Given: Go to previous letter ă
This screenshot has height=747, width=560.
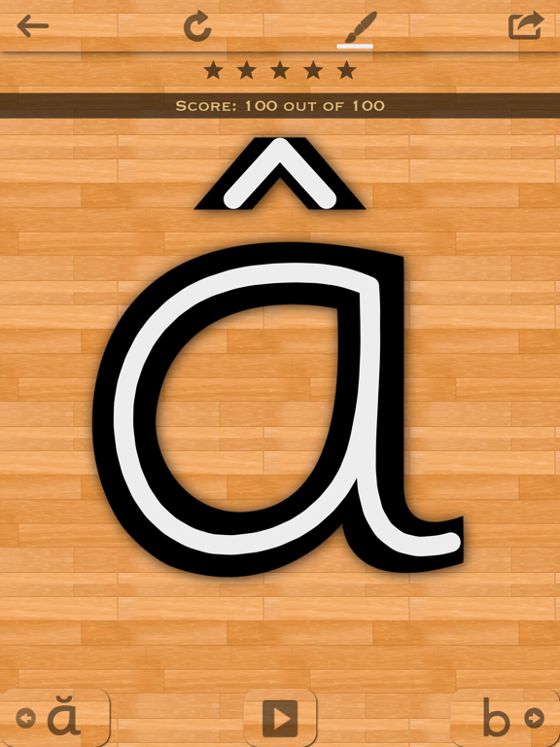Looking at the screenshot, I should [53, 718].
